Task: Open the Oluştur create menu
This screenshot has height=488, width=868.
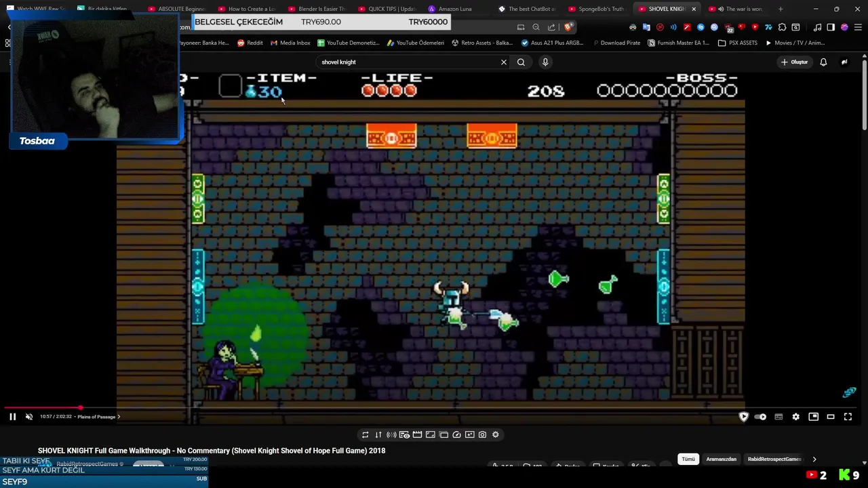Action: click(795, 62)
